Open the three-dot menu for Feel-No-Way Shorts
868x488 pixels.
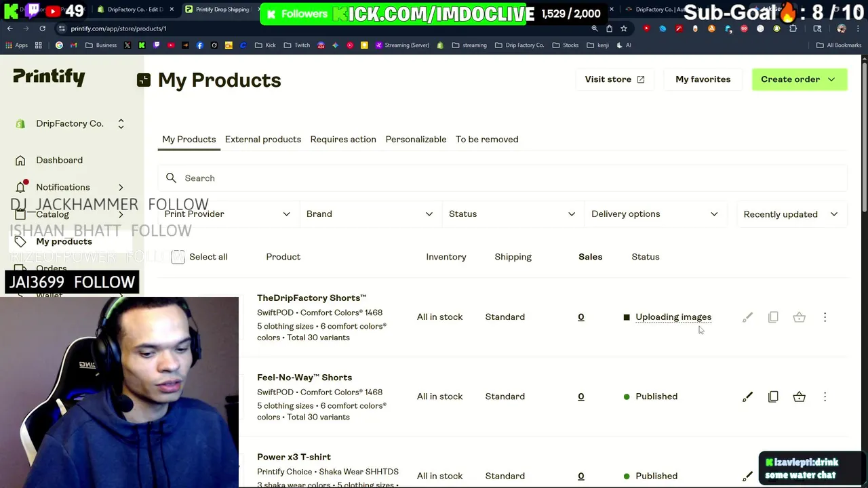(825, 396)
